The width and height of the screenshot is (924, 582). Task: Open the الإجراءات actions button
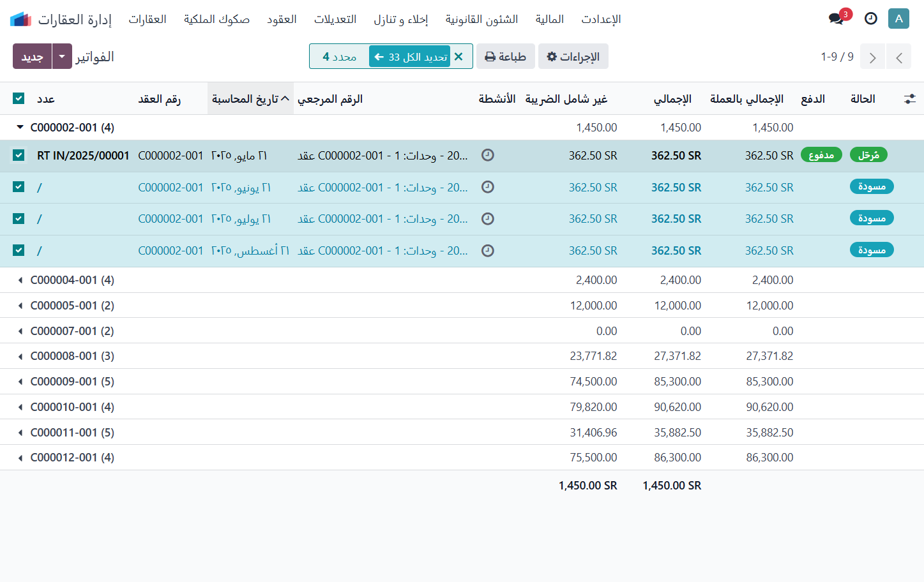[x=573, y=57]
